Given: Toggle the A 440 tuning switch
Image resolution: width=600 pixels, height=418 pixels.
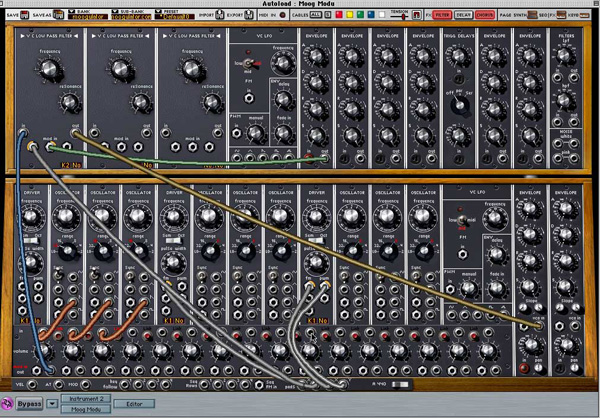Looking at the screenshot, I should [x=400, y=384].
